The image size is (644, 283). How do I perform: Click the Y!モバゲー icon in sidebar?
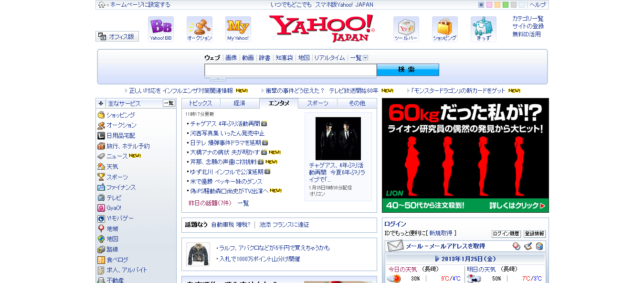pos(101,218)
